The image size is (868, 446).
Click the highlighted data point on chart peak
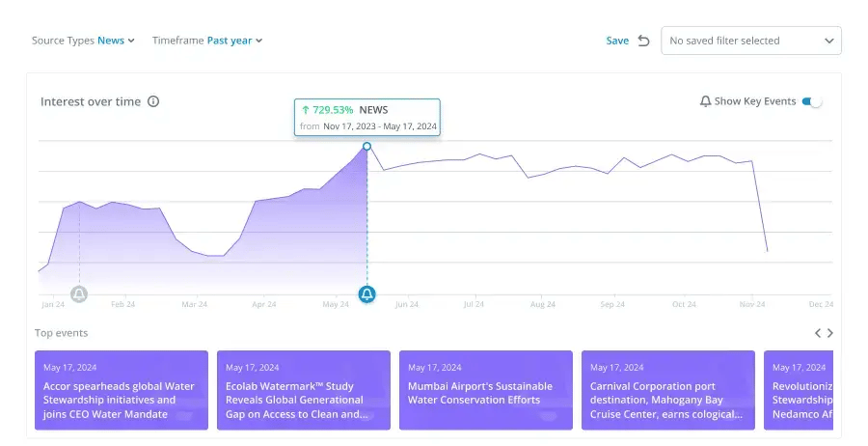367,147
